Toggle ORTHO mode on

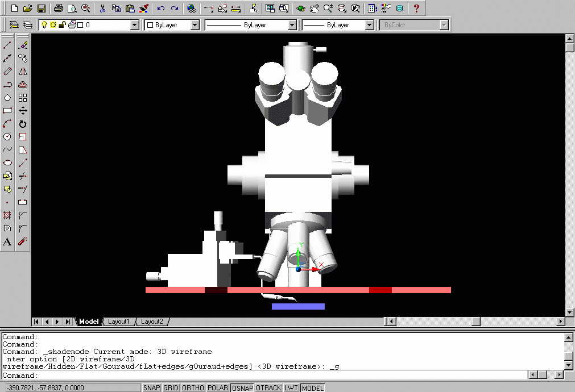(x=193, y=387)
